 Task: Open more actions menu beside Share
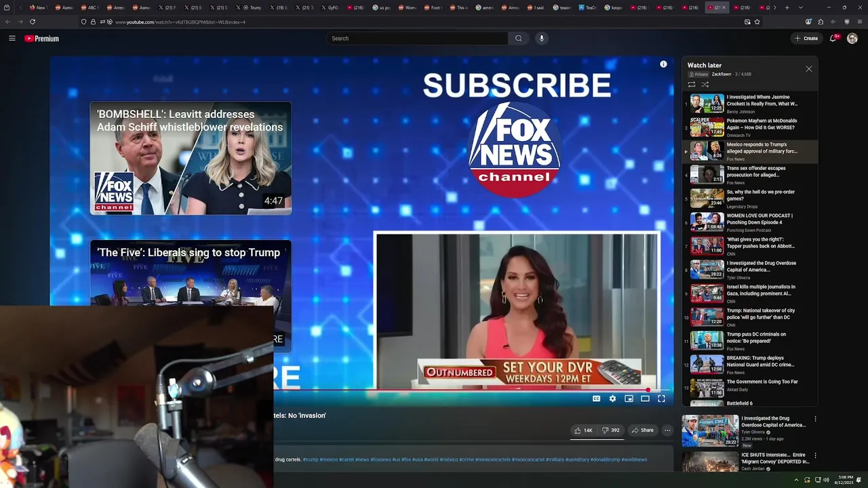(x=667, y=430)
